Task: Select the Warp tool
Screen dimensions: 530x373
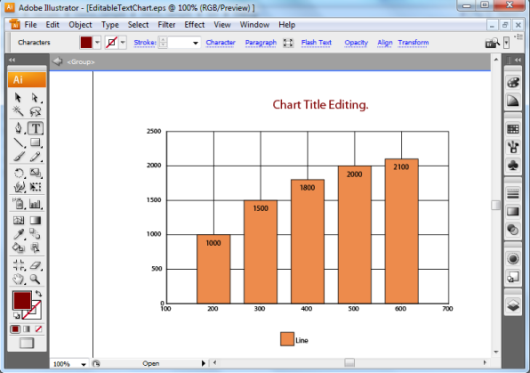Action: tap(19, 186)
